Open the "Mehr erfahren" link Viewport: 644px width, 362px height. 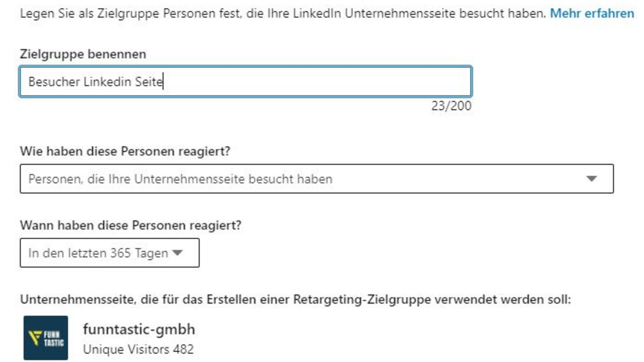coord(592,13)
